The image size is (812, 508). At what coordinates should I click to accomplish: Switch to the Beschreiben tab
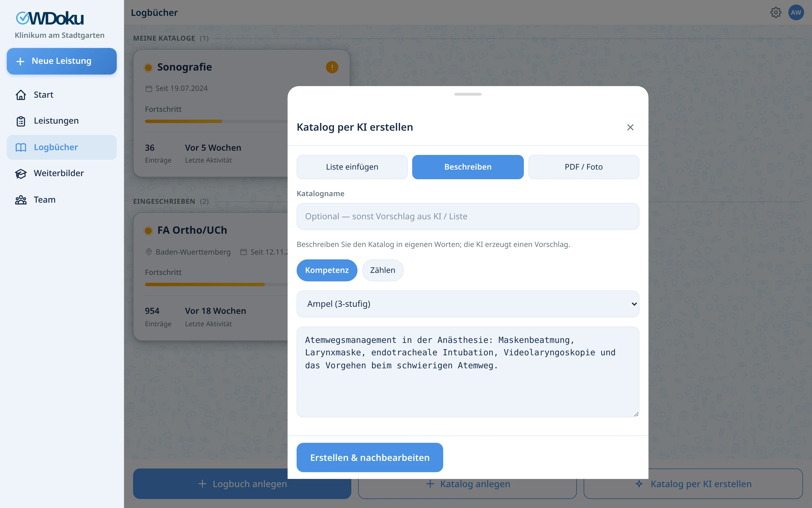[x=468, y=167]
